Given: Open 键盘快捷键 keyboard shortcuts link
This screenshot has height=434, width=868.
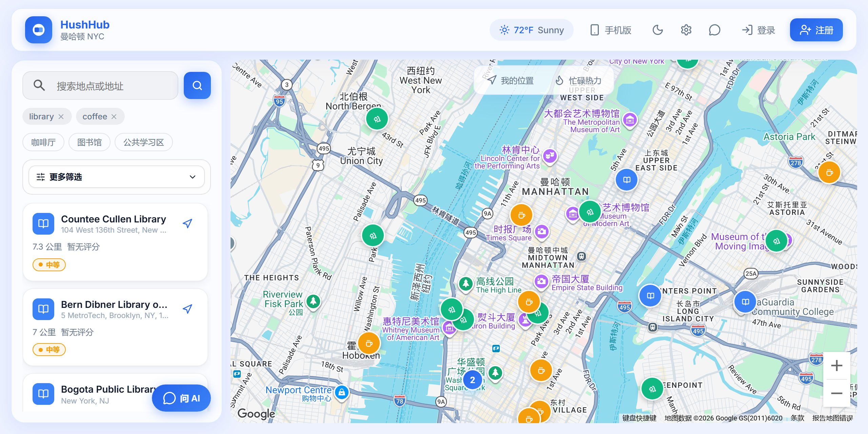Looking at the screenshot, I should click(639, 418).
